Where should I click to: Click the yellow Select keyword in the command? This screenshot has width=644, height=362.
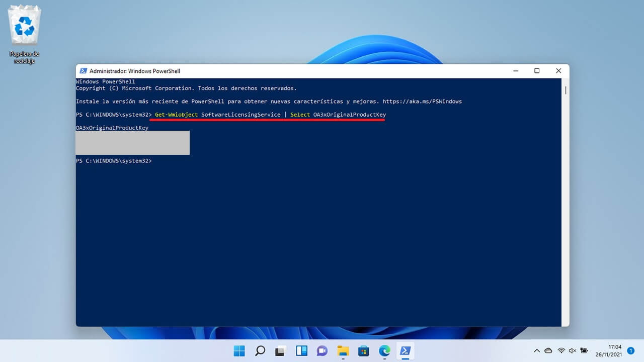pos(300,115)
